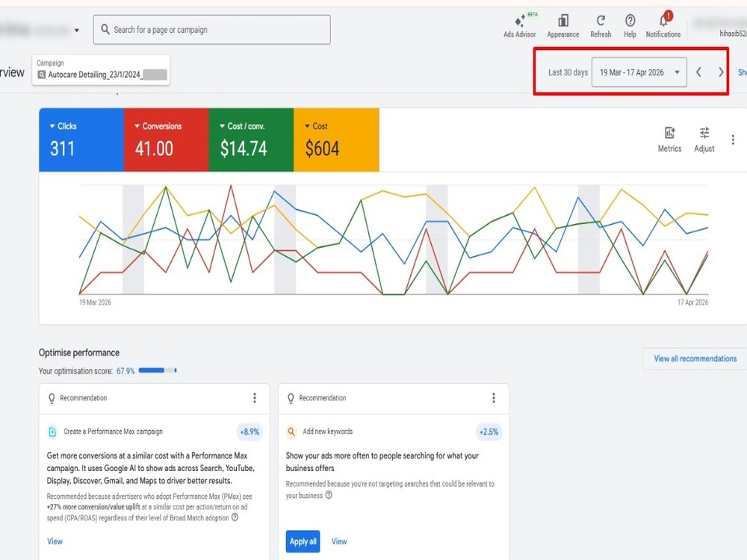747x560 pixels.
Task: Click the $604 cost value
Action: pos(322,149)
